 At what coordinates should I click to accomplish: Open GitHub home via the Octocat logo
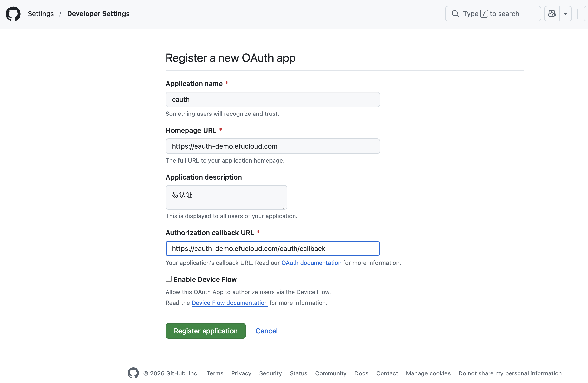(13, 14)
